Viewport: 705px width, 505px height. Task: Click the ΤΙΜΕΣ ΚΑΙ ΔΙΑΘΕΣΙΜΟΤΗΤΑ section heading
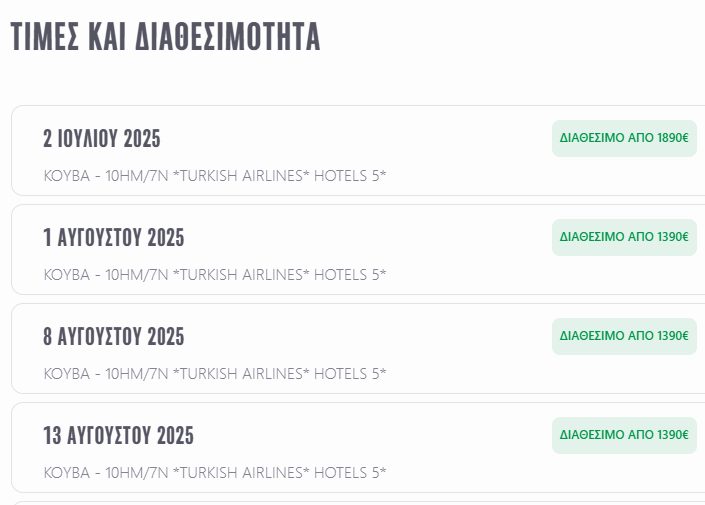[x=165, y=37]
